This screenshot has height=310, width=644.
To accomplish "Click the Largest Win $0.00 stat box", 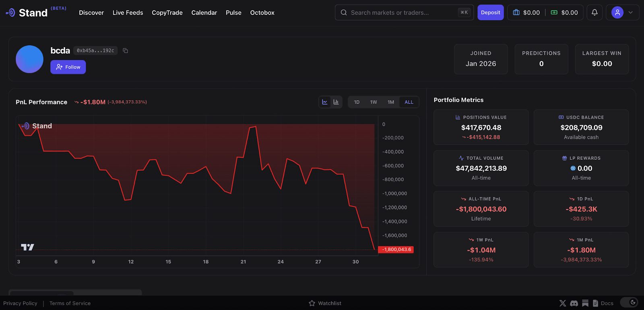I will pos(602,59).
